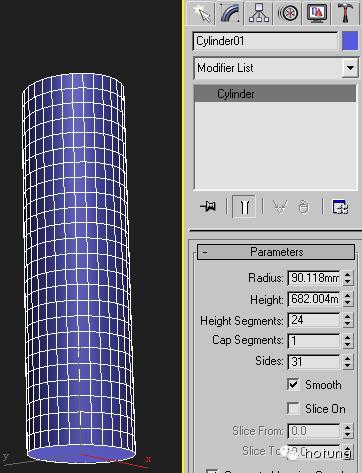Click the Radius spinner arrows
The width and height of the screenshot is (362, 473).
point(347,278)
